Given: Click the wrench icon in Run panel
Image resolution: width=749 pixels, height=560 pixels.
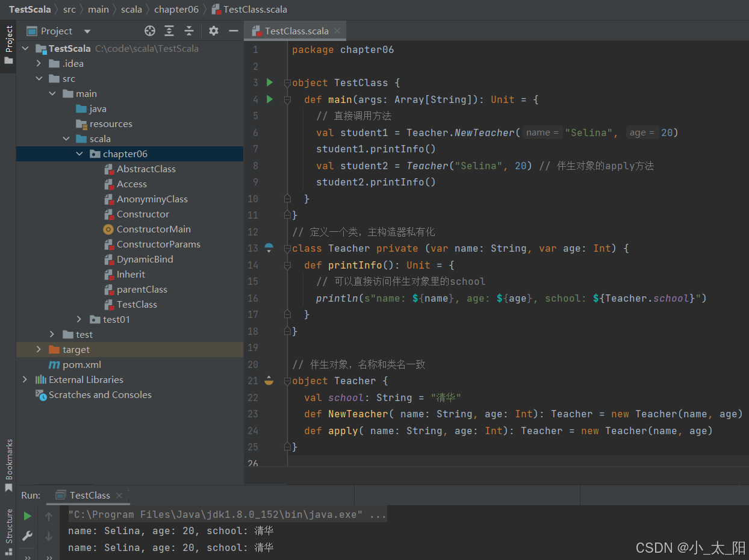Looking at the screenshot, I should coord(27,535).
